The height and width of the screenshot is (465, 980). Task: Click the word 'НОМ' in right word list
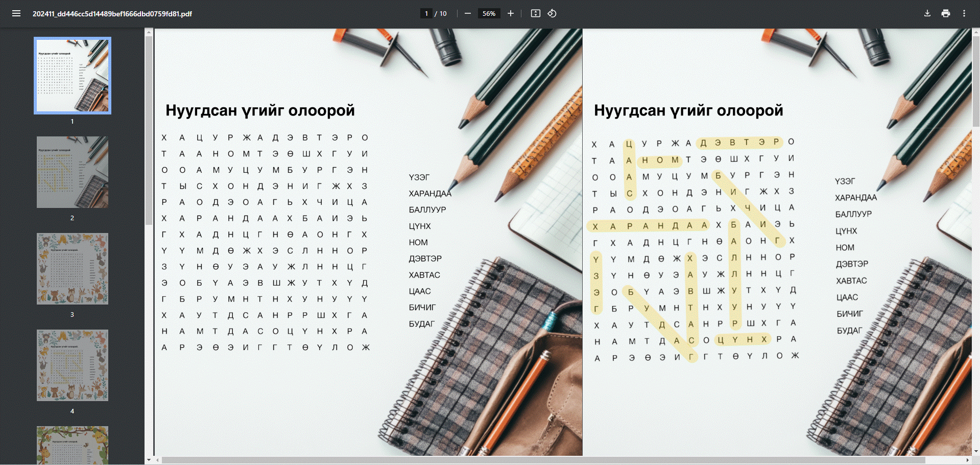(x=845, y=247)
